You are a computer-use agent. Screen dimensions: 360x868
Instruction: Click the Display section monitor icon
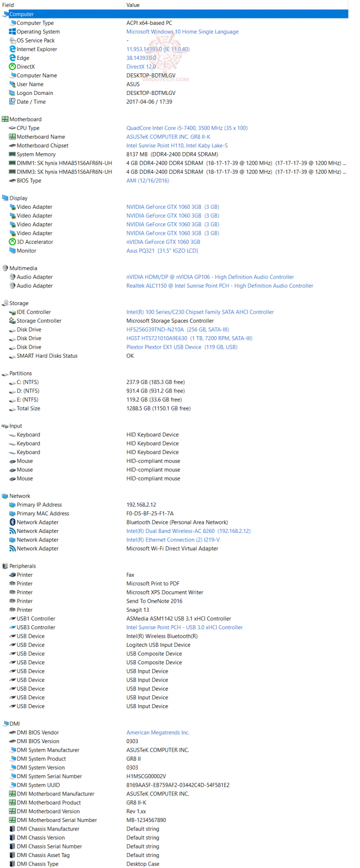(5, 198)
